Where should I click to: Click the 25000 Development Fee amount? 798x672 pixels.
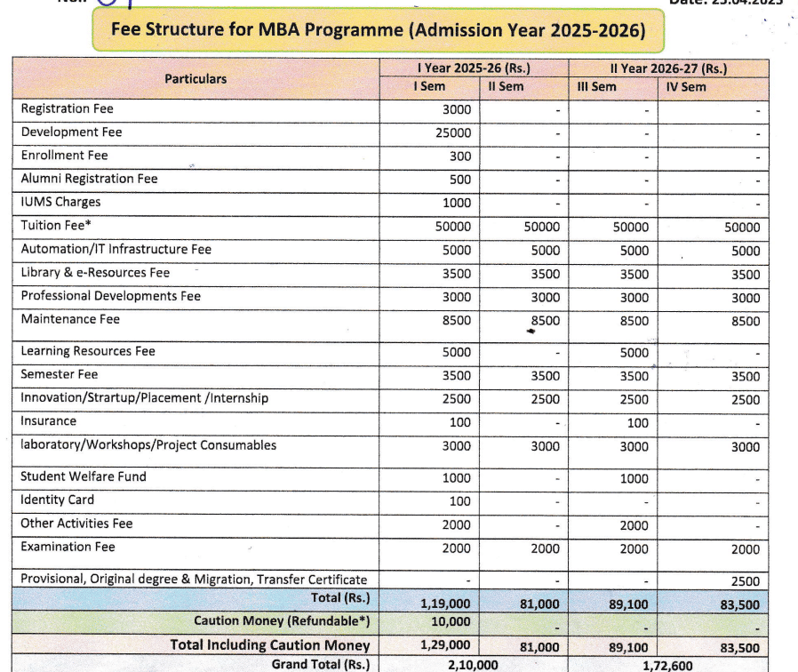[453, 132]
